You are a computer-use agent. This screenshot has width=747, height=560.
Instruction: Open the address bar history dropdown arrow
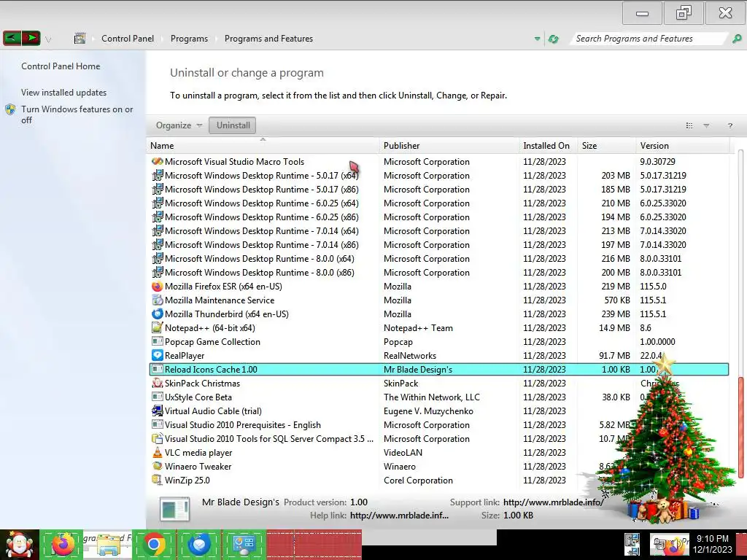click(537, 39)
